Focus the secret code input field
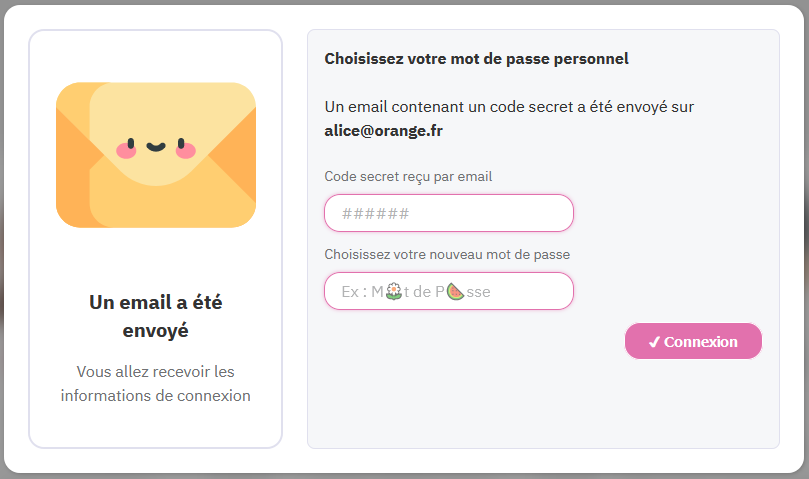The image size is (809, 479). [x=448, y=213]
